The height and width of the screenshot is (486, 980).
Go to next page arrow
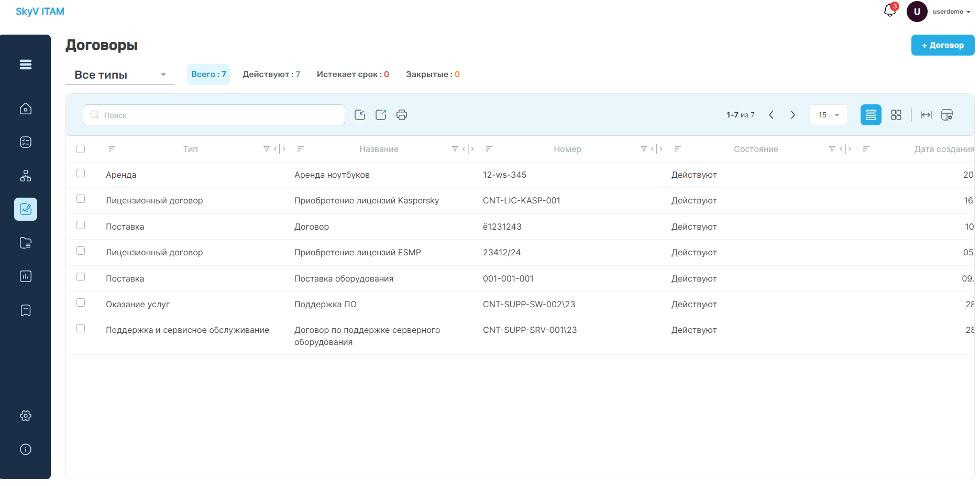(x=792, y=115)
